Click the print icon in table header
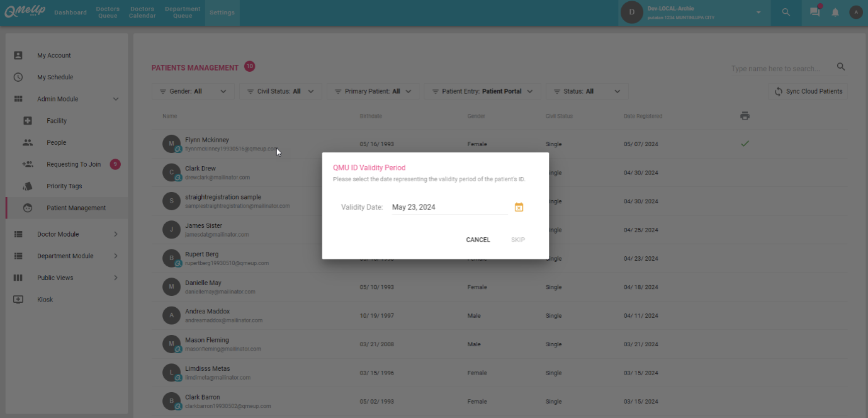The image size is (868, 418). pyautogui.click(x=745, y=116)
